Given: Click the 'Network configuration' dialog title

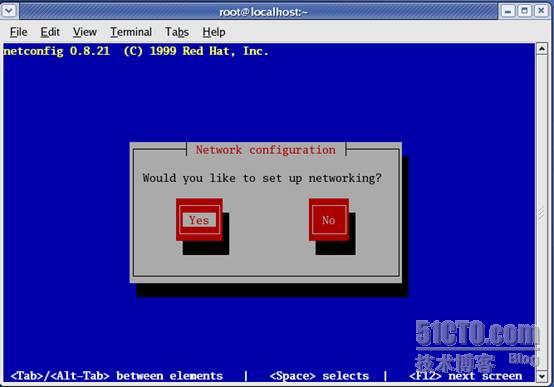Looking at the screenshot, I should coord(266,150).
